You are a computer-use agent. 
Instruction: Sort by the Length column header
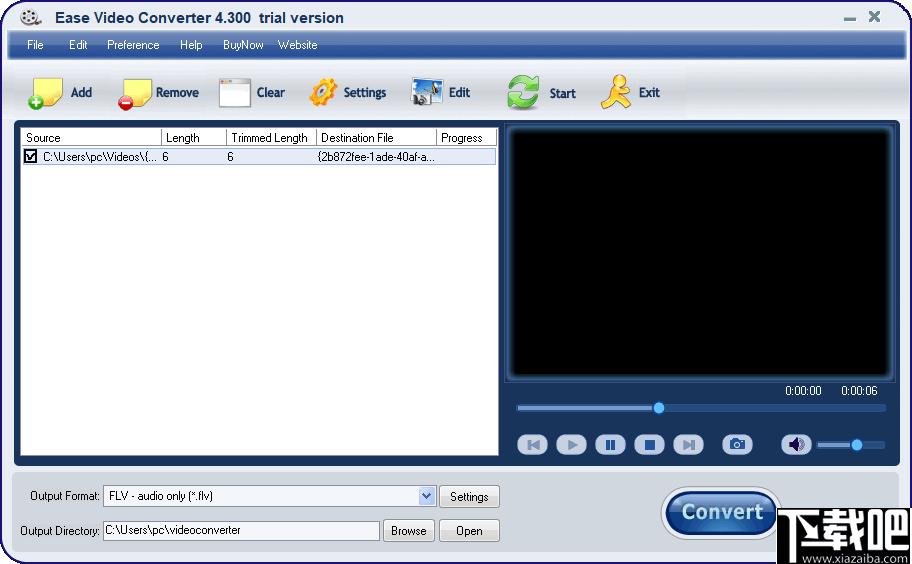click(x=194, y=138)
